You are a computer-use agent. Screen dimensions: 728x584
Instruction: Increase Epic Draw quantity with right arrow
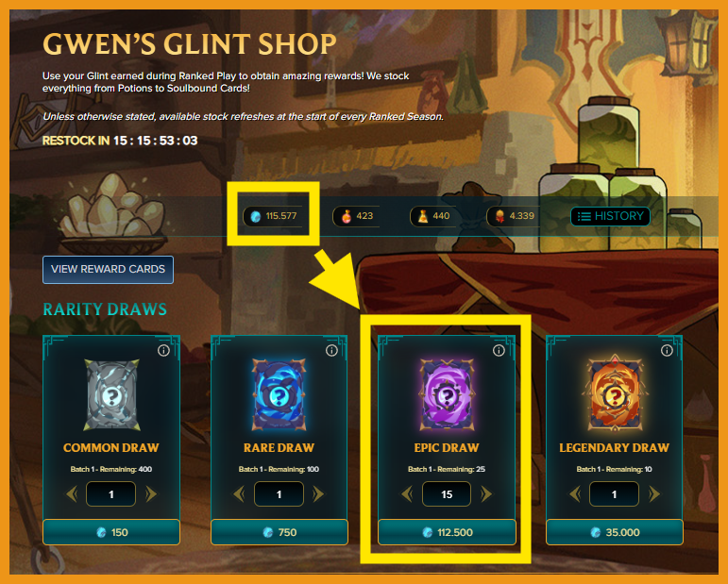click(x=486, y=494)
